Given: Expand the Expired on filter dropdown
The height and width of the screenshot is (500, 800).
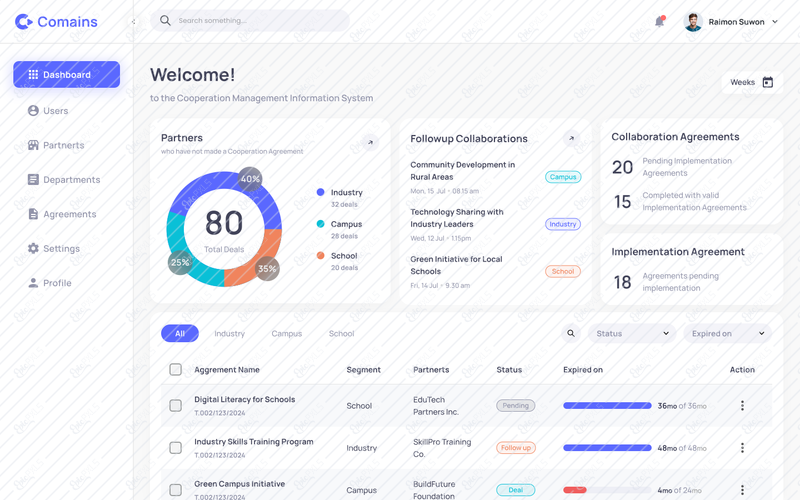Looking at the screenshot, I should (728, 333).
